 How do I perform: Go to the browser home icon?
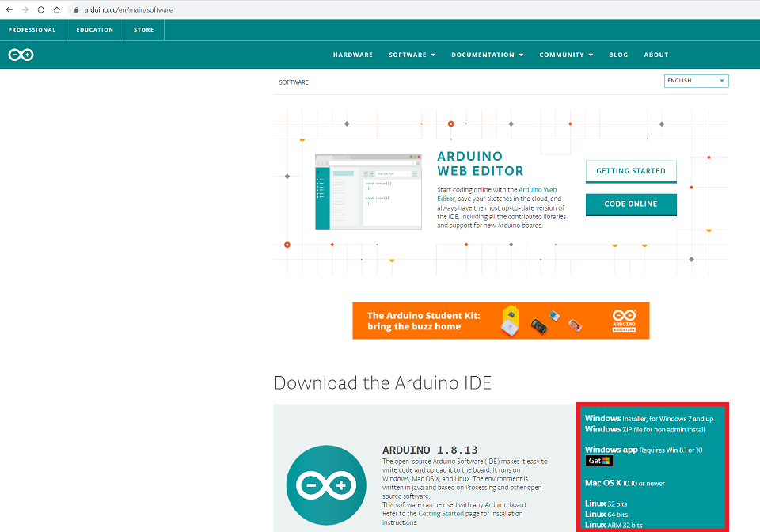pyautogui.click(x=57, y=9)
